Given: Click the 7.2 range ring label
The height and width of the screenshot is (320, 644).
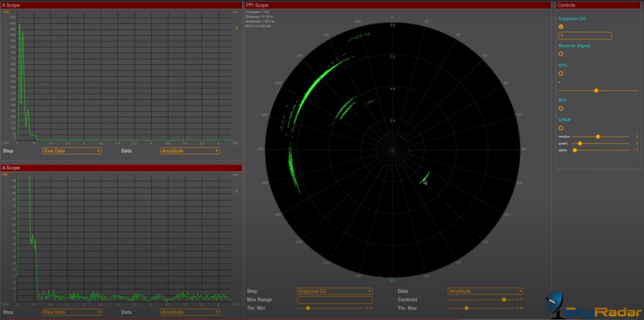Looking at the screenshot, I should pos(392,57).
